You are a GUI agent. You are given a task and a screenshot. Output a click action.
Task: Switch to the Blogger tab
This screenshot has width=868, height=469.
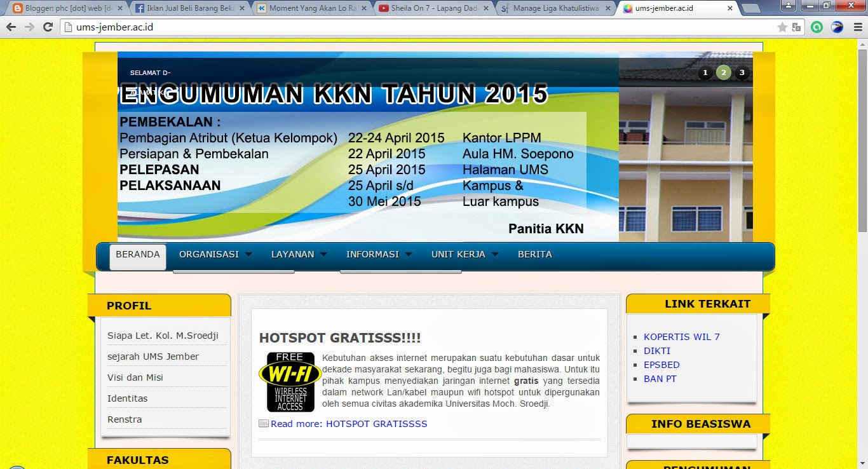(x=67, y=9)
